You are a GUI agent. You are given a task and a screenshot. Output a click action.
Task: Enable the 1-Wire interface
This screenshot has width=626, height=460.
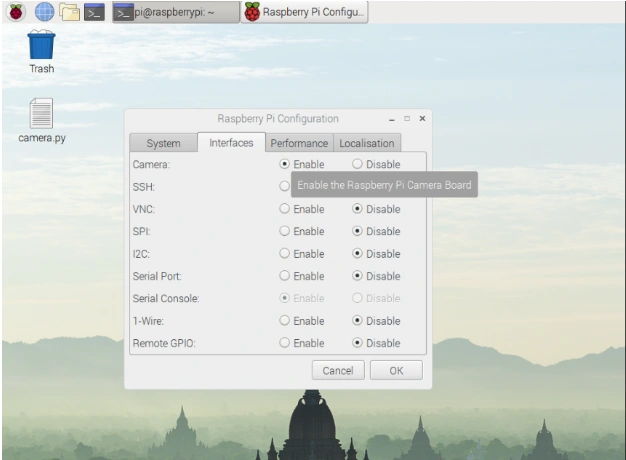click(302, 321)
